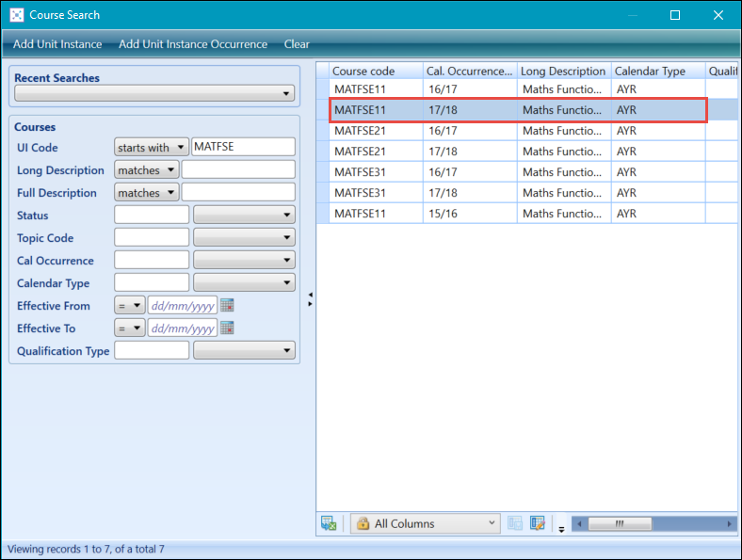Screen dimensions: 742x560
Task: Open the Recent Searches dropdown
Action: point(154,93)
